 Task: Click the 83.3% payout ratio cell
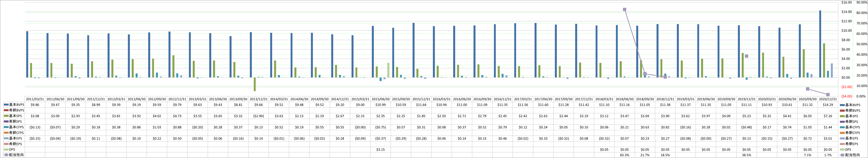click(624, 155)
